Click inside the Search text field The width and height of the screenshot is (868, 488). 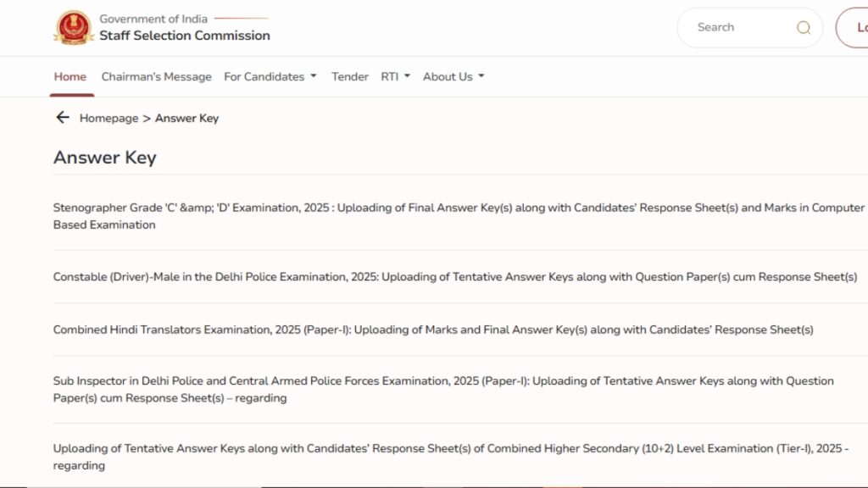pyautogui.click(x=737, y=28)
